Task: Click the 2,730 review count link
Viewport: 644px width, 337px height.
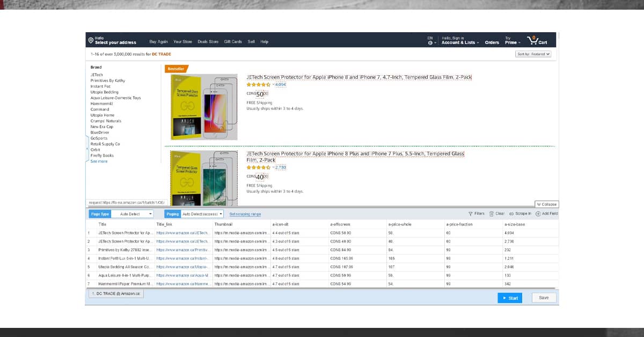Action: [280, 167]
